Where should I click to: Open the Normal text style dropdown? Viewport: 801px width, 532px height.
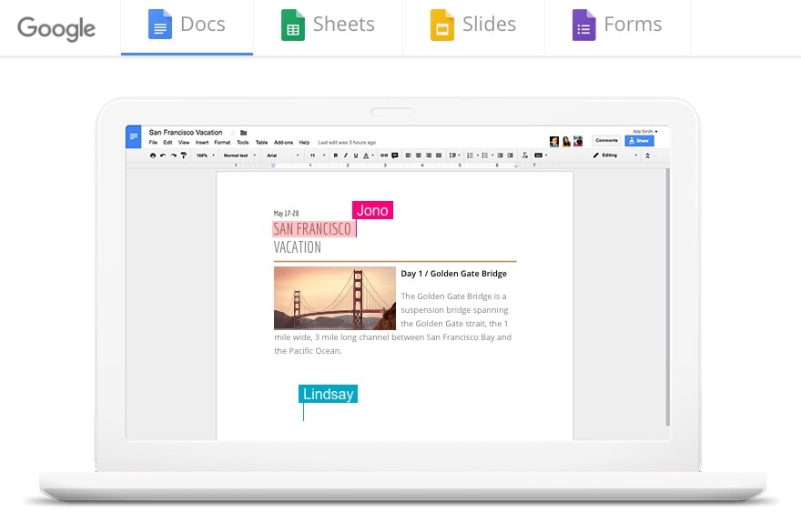(239, 156)
